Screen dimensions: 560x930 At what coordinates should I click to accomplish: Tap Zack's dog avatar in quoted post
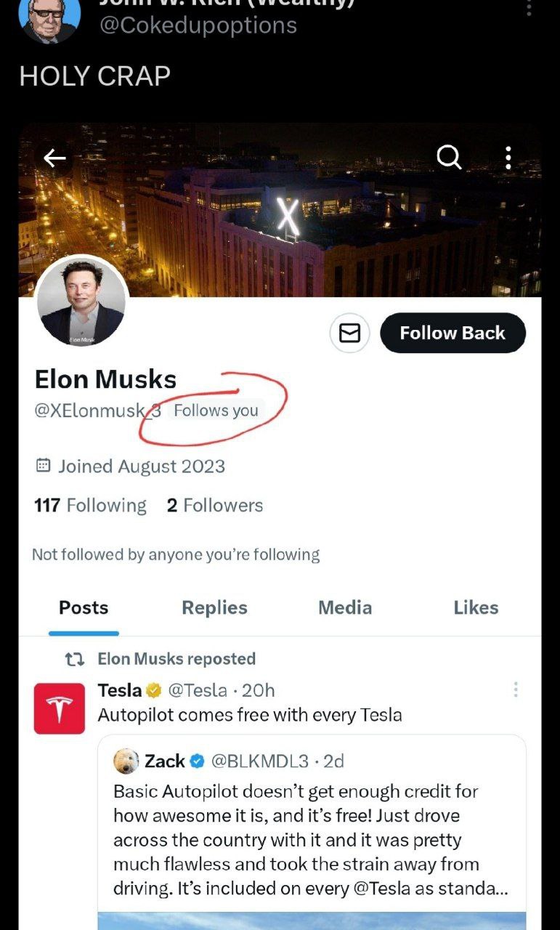[126, 761]
